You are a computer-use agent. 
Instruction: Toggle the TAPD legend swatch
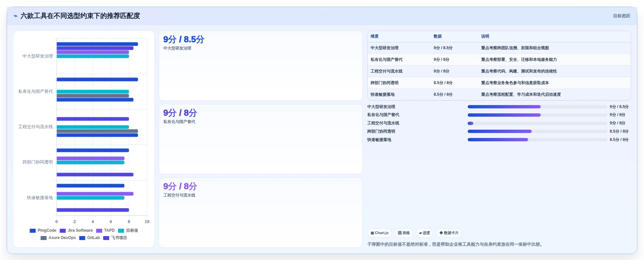[99, 230]
